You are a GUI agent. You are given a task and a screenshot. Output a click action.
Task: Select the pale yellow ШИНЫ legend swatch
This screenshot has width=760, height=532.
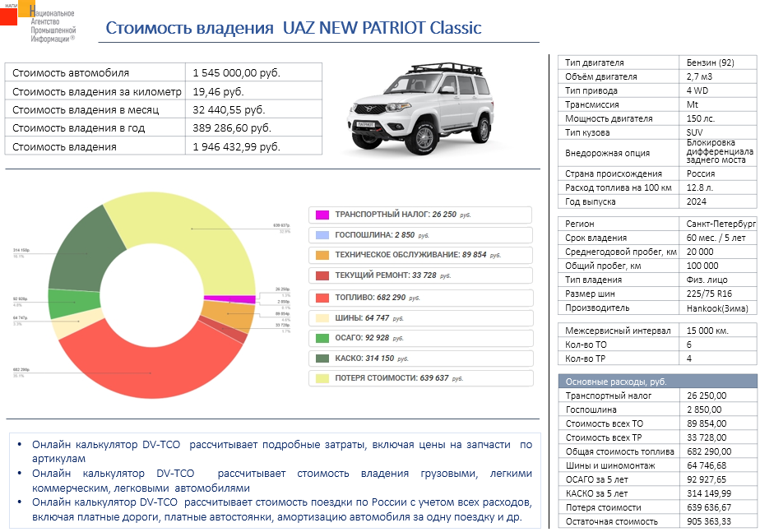tap(322, 317)
